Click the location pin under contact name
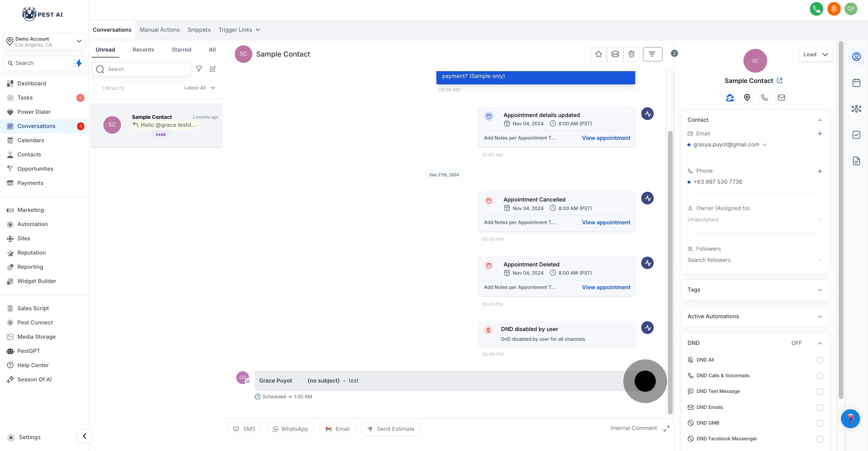Image resolution: width=868 pixels, height=451 pixels. [x=747, y=98]
